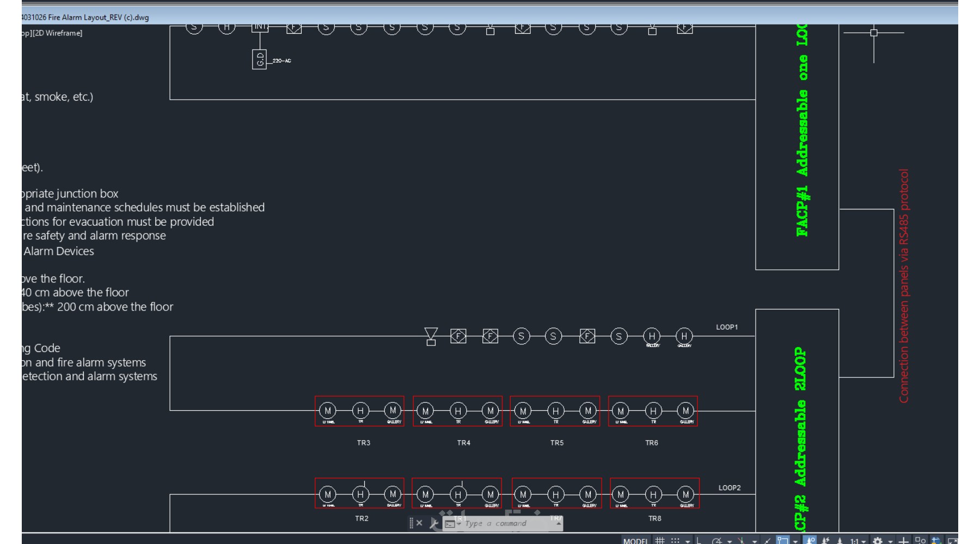Screen dimensions: 980x544
Task: Toggle snap mode dots icon
Action: click(x=675, y=541)
